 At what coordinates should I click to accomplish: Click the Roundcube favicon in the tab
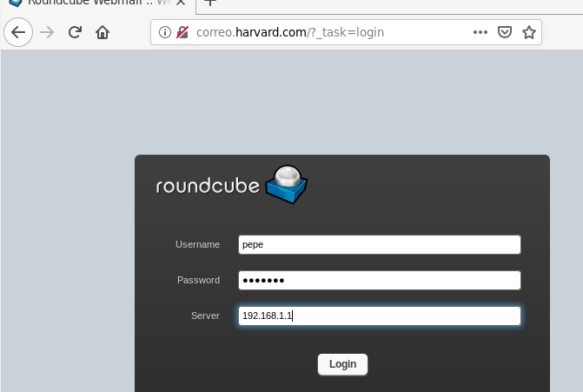(x=14, y=3)
